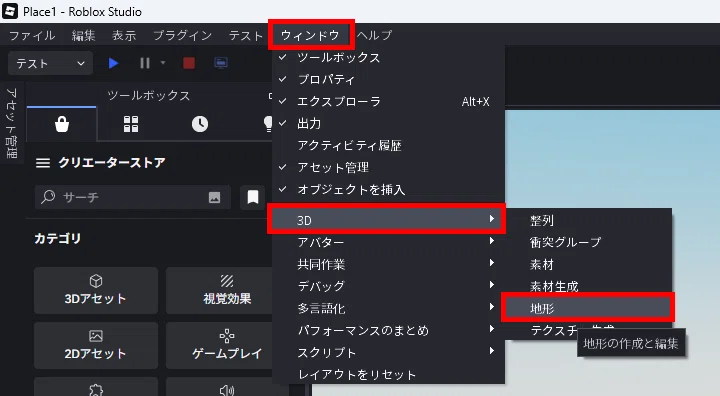The height and width of the screenshot is (396, 720).
Task: Open the 3Dアセット category
Action: pos(96,290)
